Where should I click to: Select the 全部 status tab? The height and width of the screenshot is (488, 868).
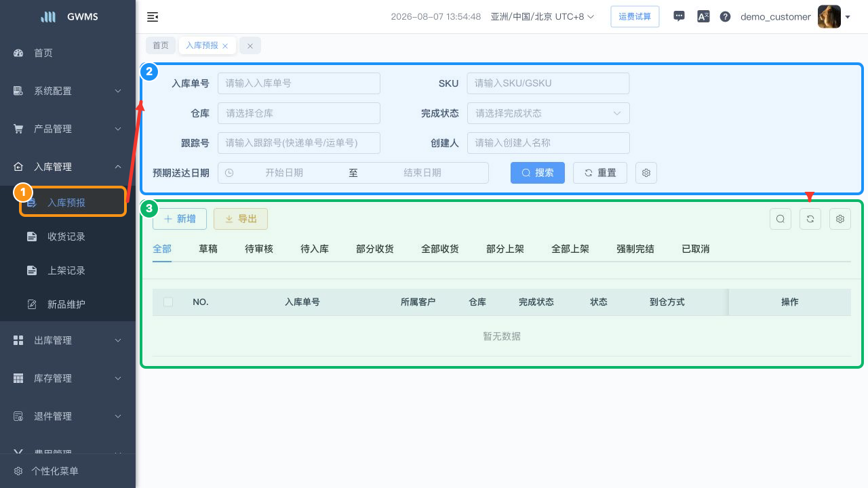point(162,249)
